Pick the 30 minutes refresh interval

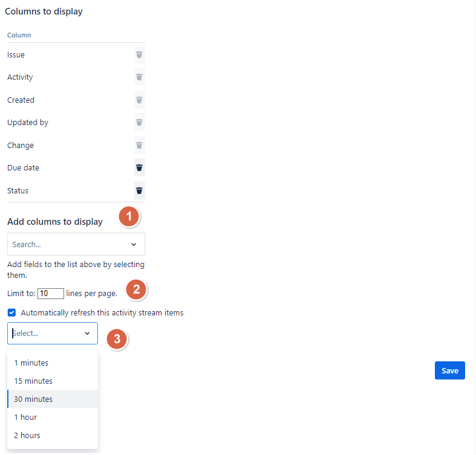(33, 399)
